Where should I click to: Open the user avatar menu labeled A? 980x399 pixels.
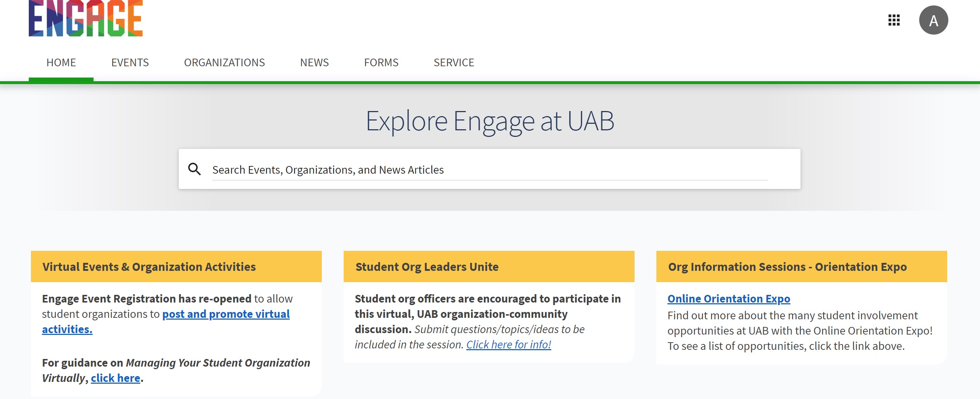tap(933, 20)
